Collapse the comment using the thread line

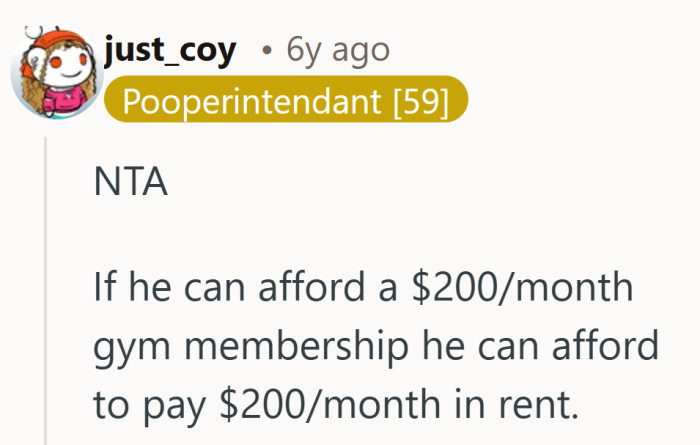point(47,290)
